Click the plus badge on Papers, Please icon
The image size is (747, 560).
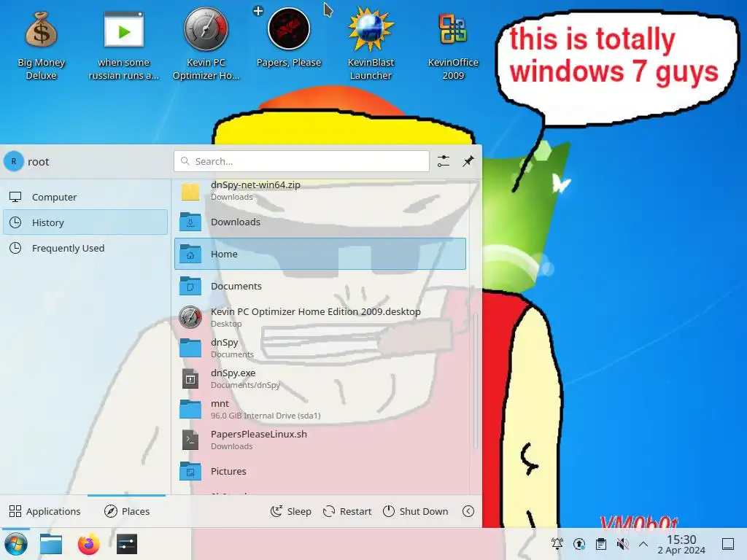258,10
